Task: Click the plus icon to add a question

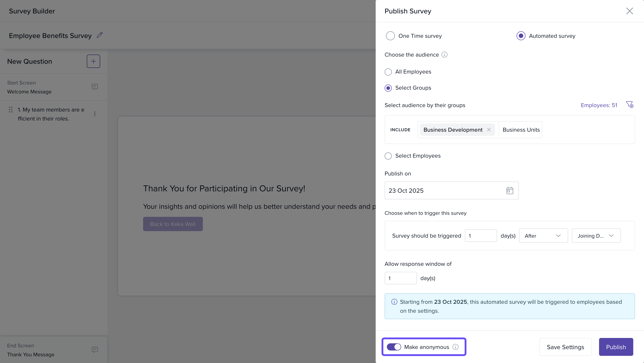Action: coord(93,61)
